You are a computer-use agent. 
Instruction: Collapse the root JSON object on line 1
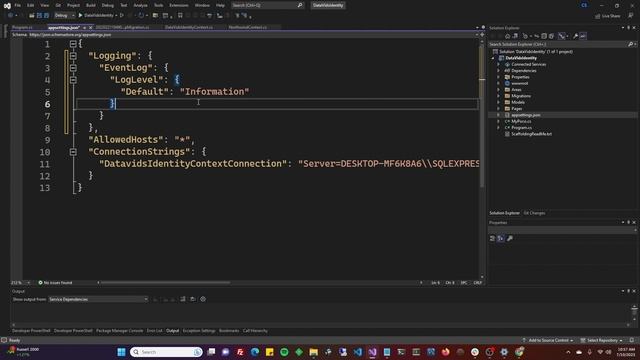(x=73, y=44)
